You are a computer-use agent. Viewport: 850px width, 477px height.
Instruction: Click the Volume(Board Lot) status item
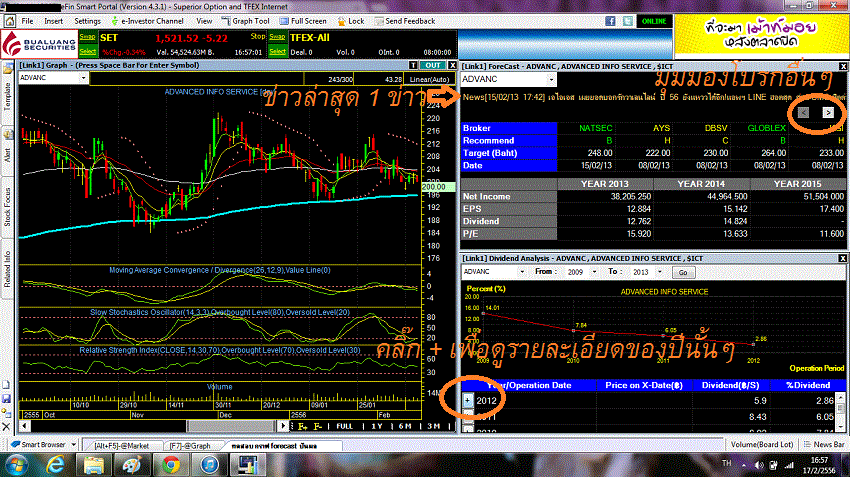762,444
